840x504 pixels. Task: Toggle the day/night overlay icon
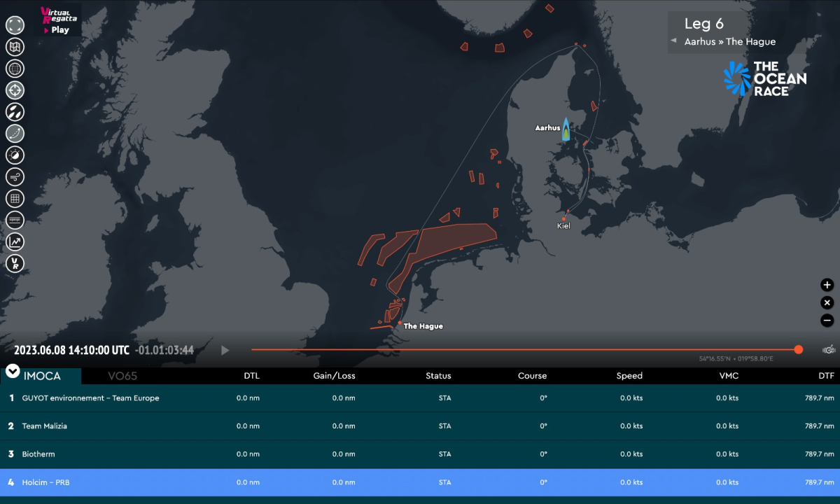(x=15, y=155)
